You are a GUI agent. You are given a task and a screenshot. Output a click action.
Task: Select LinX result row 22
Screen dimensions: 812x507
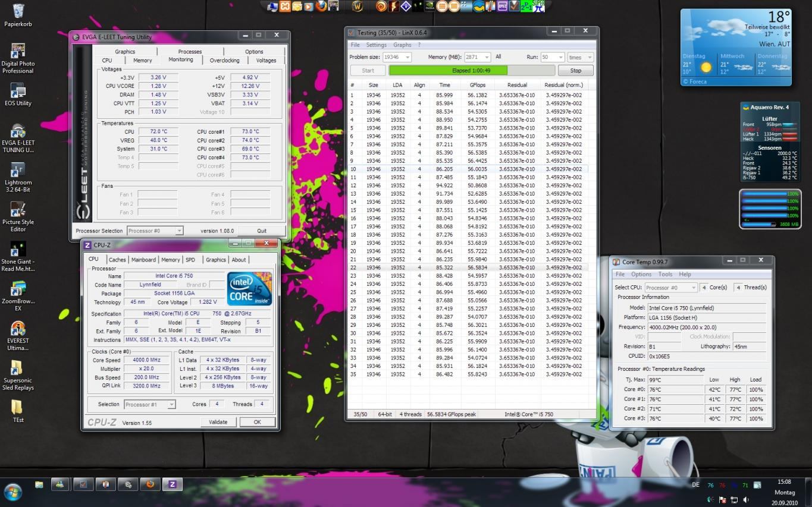pos(468,267)
